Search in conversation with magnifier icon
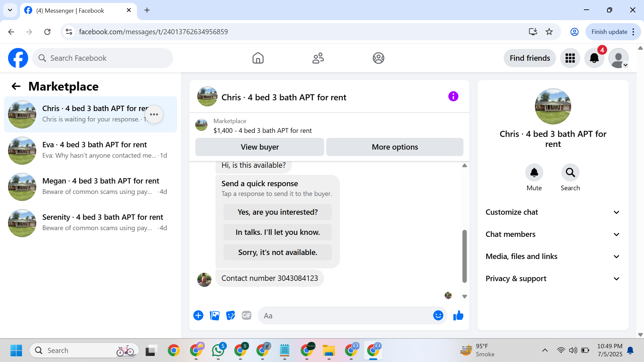644x362 pixels. [570, 172]
